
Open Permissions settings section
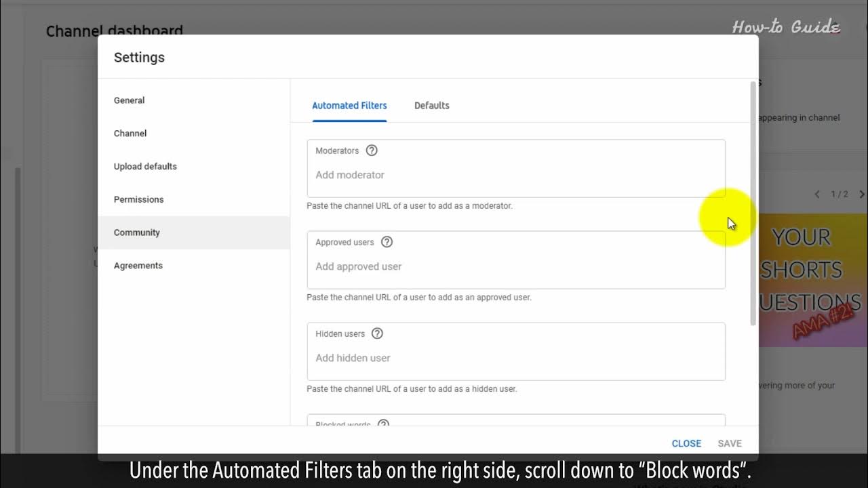coord(139,199)
